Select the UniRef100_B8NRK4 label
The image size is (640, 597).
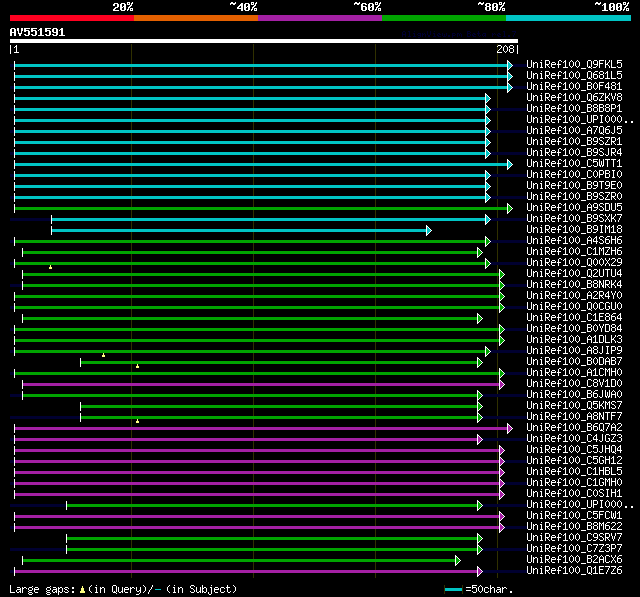pyautogui.click(x=574, y=284)
